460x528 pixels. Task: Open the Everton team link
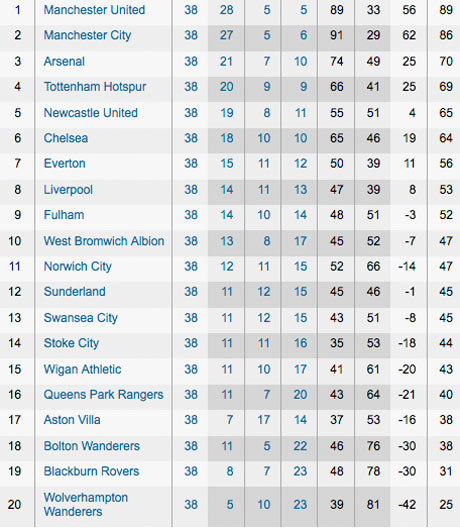pos(64,163)
